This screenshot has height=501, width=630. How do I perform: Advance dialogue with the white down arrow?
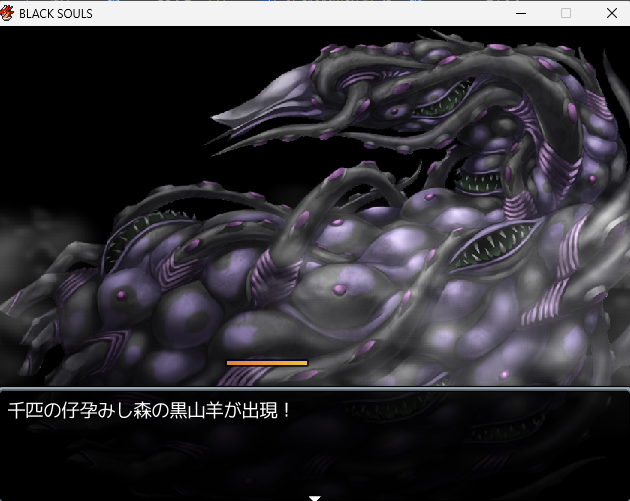[x=315, y=498]
